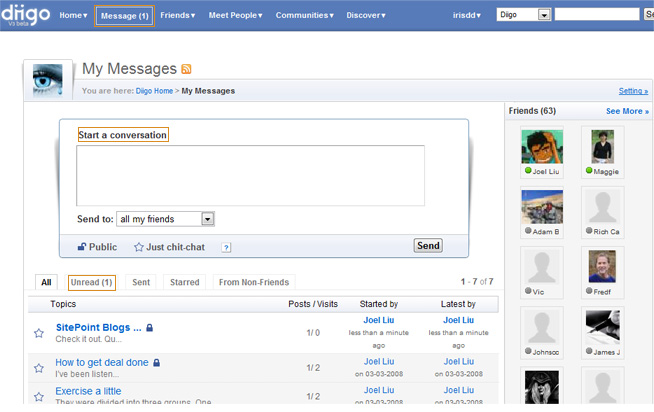The width and height of the screenshot is (654, 412).
Task: Open the SitePoint Blogs topic
Action: coord(99,328)
